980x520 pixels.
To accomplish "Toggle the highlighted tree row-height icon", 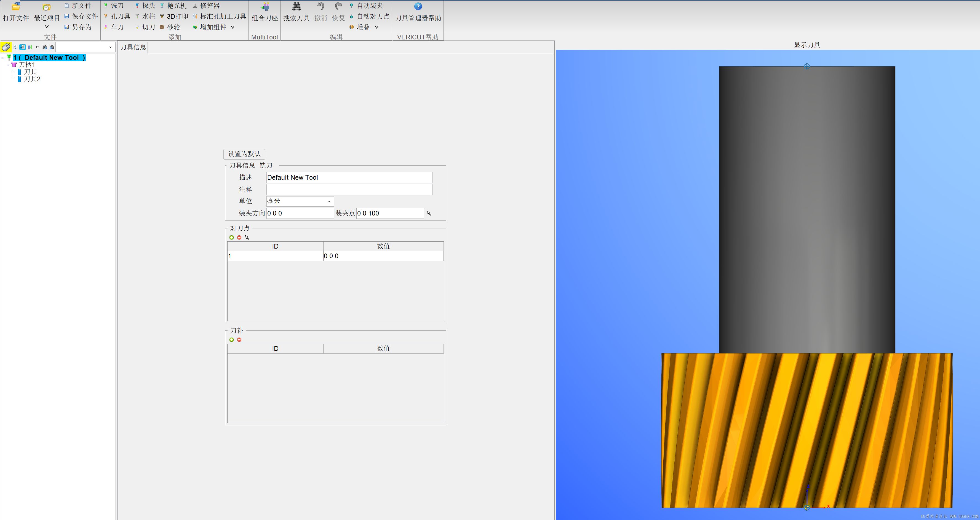I will click(22, 47).
